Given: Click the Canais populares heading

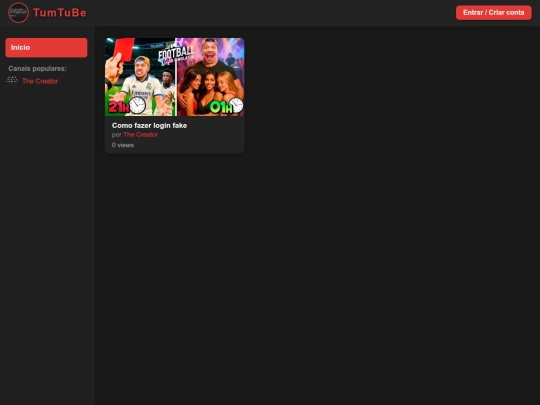Looking at the screenshot, I should coord(38,69).
